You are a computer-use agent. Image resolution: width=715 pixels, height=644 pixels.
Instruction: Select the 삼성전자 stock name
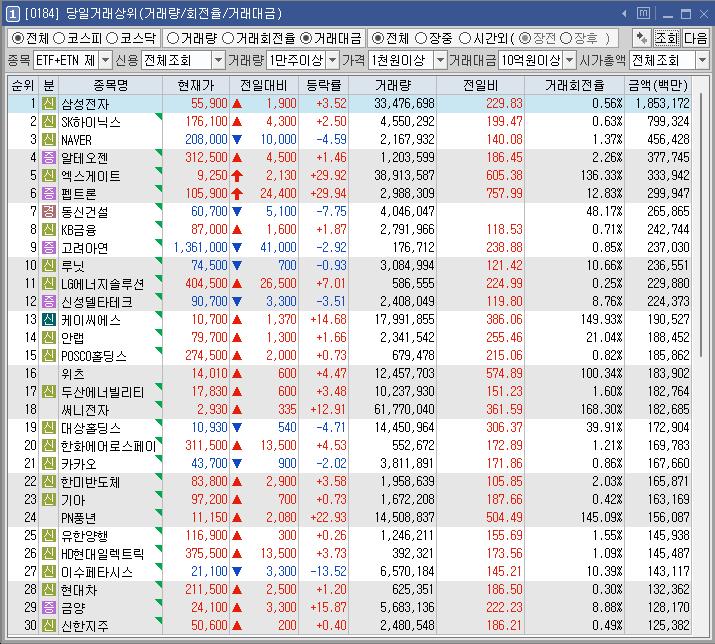[85, 104]
